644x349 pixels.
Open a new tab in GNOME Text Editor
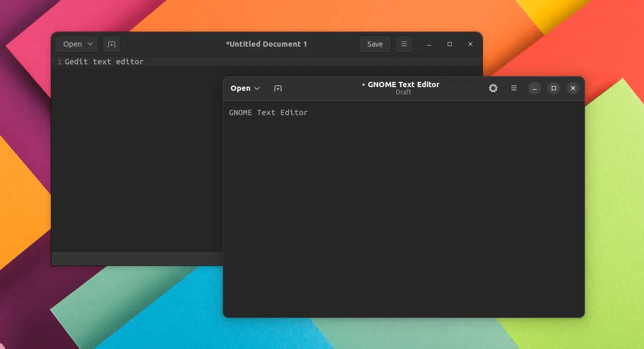[x=278, y=88]
